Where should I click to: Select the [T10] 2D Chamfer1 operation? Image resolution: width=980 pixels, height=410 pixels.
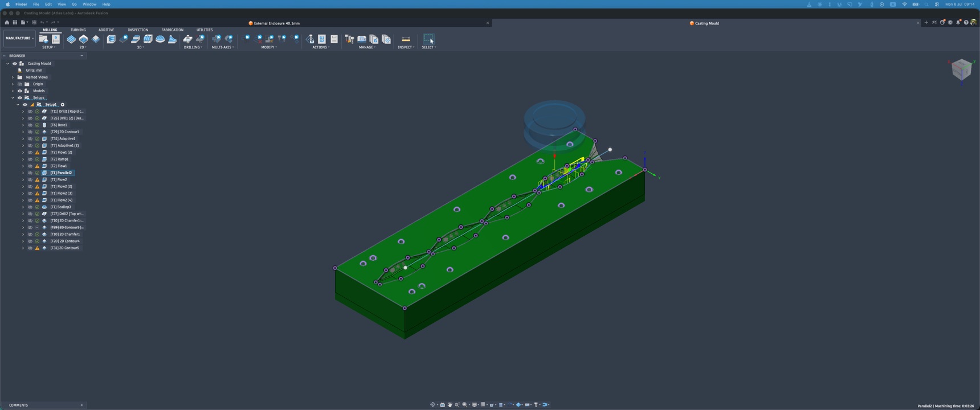[x=65, y=235]
